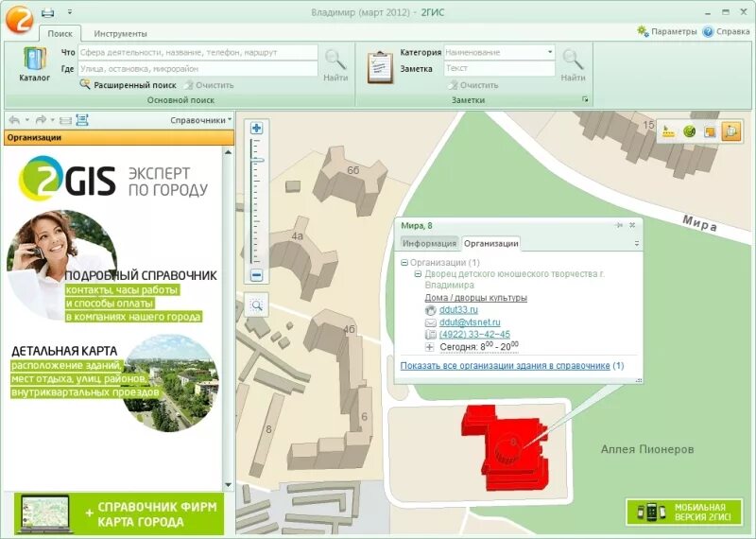
Task: Click the Организации panel header
Action: (119, 137)
